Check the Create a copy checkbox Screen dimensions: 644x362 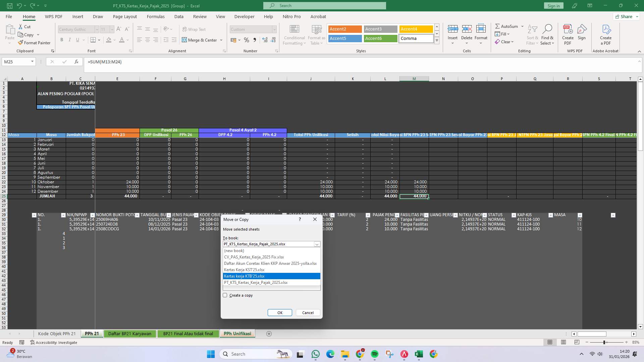[x=225, y=295]
